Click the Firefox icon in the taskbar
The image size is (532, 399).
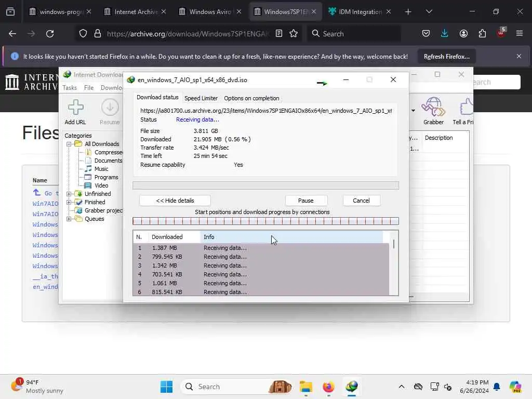pos(328,387)
